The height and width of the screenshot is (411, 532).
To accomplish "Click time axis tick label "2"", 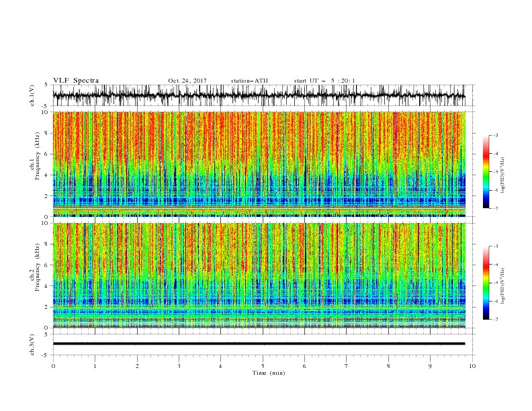I will coord(137,366).
